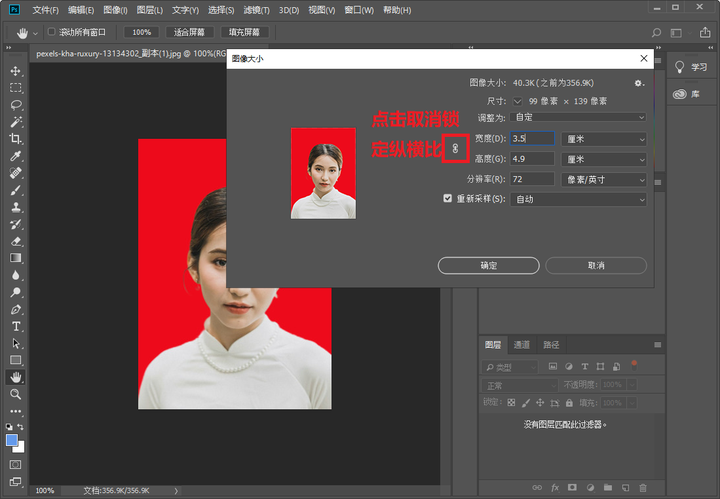This screenshot has height=499, width=720.
Task: Select the Eraser tool
Action: coord(16,241)
